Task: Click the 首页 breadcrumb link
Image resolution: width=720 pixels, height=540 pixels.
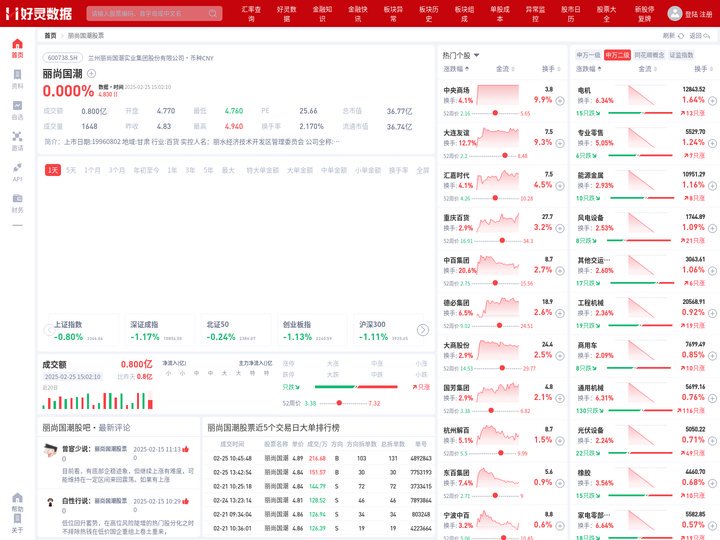Action: 50,35
